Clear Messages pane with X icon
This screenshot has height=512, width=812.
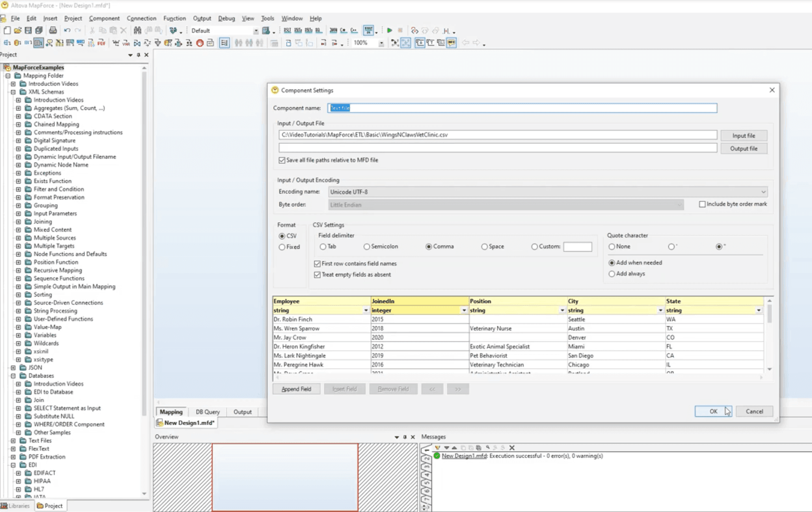512,448
